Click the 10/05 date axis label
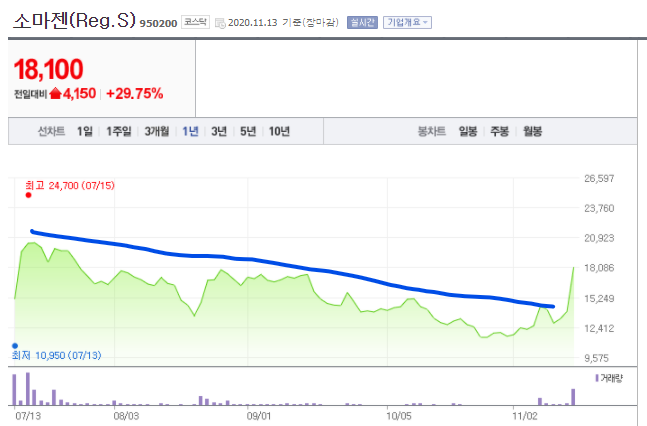 click(x=399, y=416)
